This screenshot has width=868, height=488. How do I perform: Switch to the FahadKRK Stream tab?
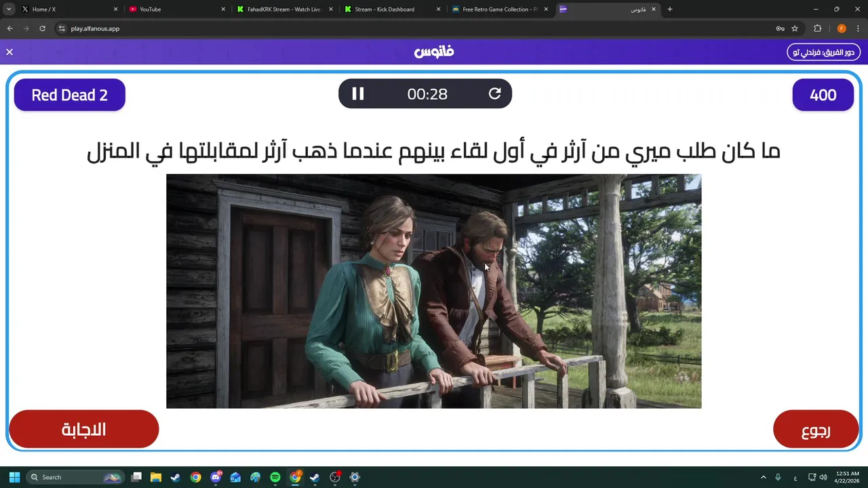283,9
